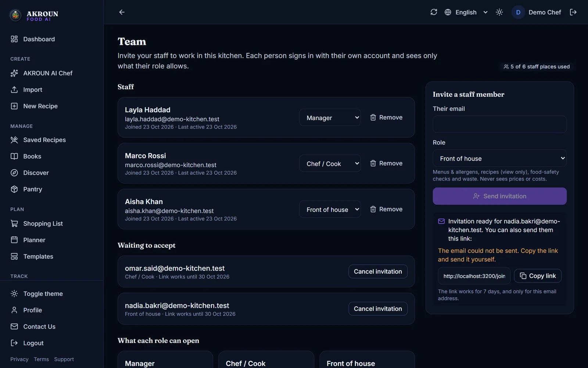The height and width of the screenshot is (368, 588).
Task: Open Marco Rossi's Chef / Cook role dropdown
Action: (x=330, y=163)
